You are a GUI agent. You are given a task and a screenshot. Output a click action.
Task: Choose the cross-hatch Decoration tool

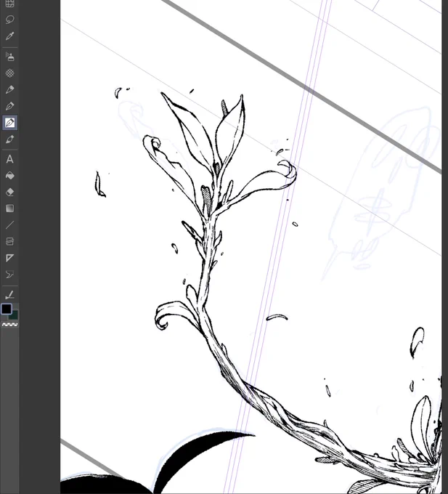coord(9,73)
